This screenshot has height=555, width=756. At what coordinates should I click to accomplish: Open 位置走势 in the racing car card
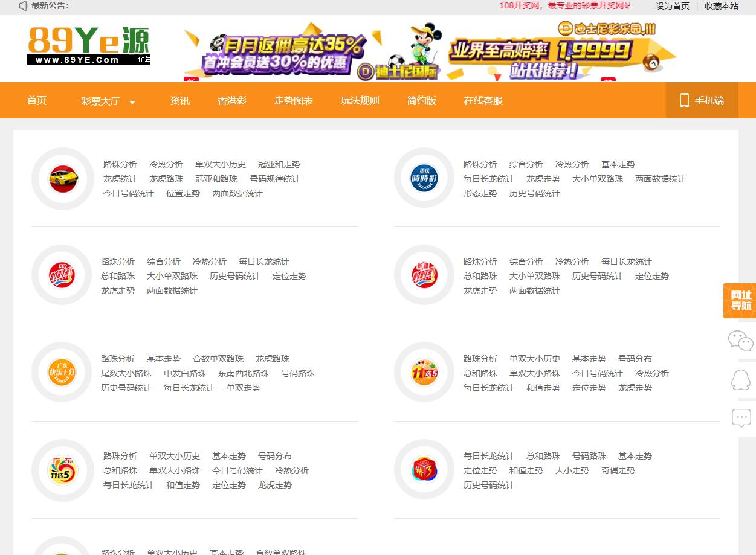(183, 193)
